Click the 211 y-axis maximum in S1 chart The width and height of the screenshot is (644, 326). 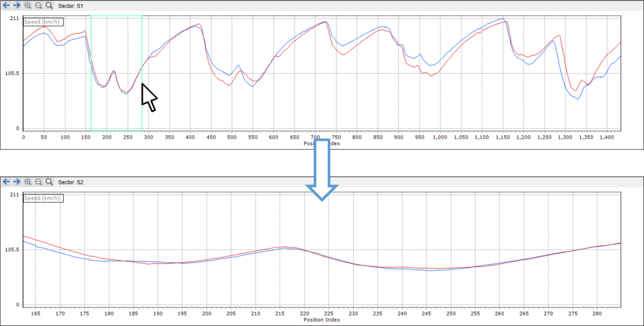click(16, 18)
